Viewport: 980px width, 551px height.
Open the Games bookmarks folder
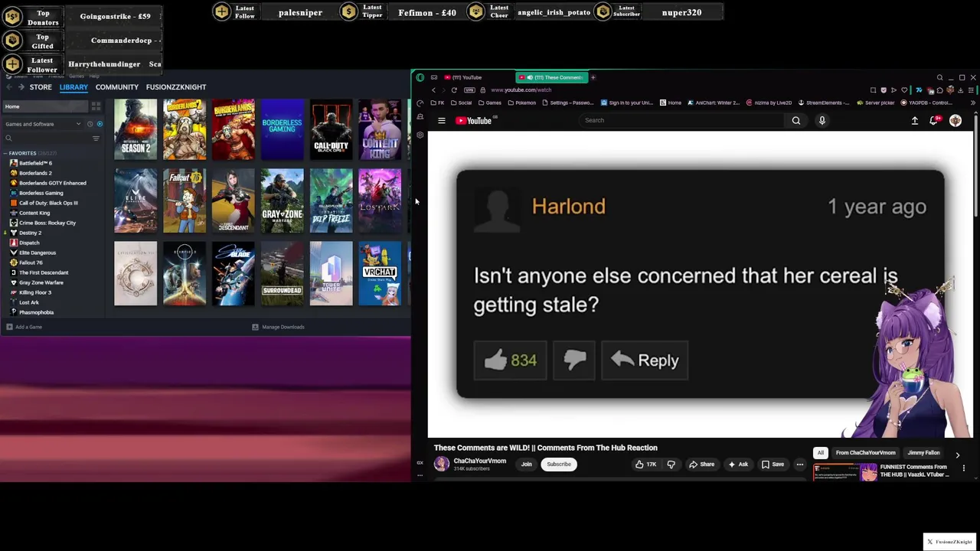(489, 103)
